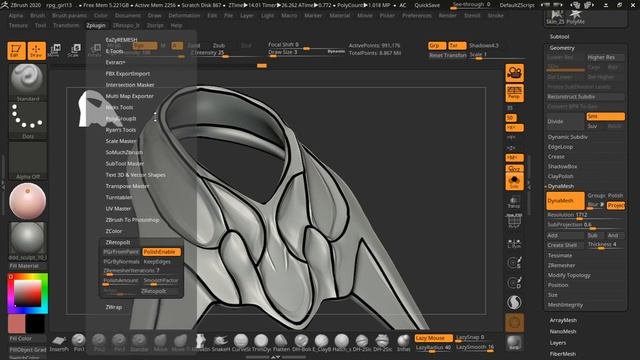This screenshot has height=360, width=640.
Task: Select the Move transform tool
Action: [55, 51]
